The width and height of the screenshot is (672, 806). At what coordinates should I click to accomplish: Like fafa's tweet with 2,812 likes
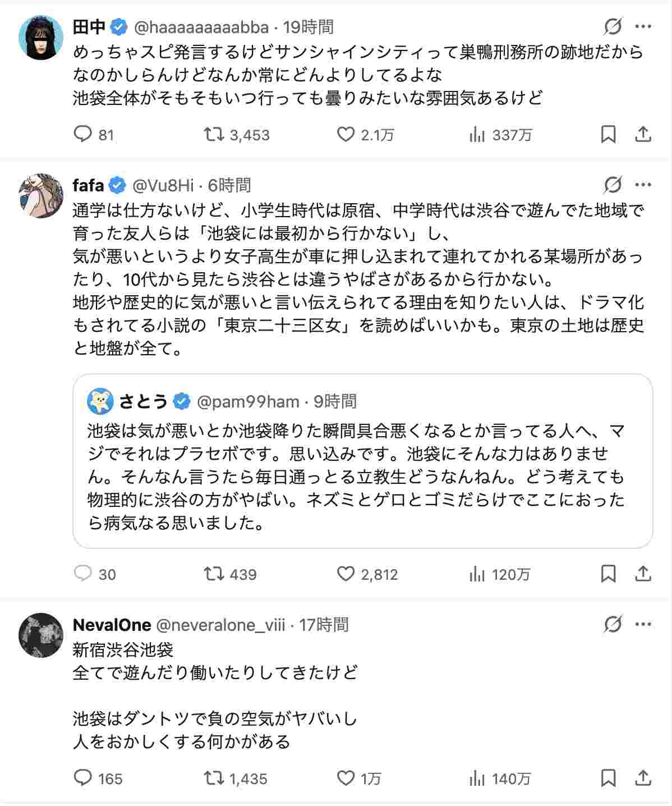pyautogui.click(x=346, y=574)
